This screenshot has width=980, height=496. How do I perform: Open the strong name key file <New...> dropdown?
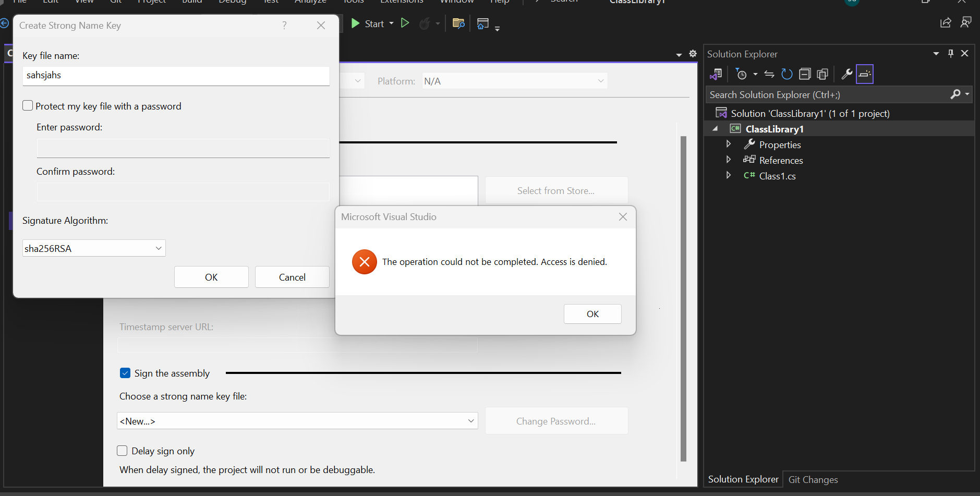pyautogui.click(x=297, y=421)
